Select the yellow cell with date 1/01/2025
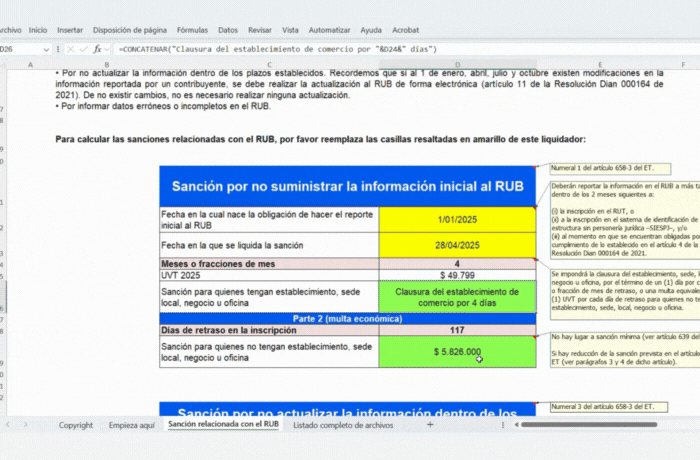Screen dimensions: 700x460 pos(458,220)
